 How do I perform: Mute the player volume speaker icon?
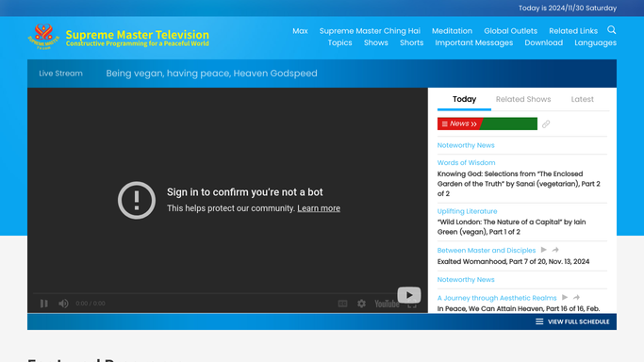pos(63,304)
